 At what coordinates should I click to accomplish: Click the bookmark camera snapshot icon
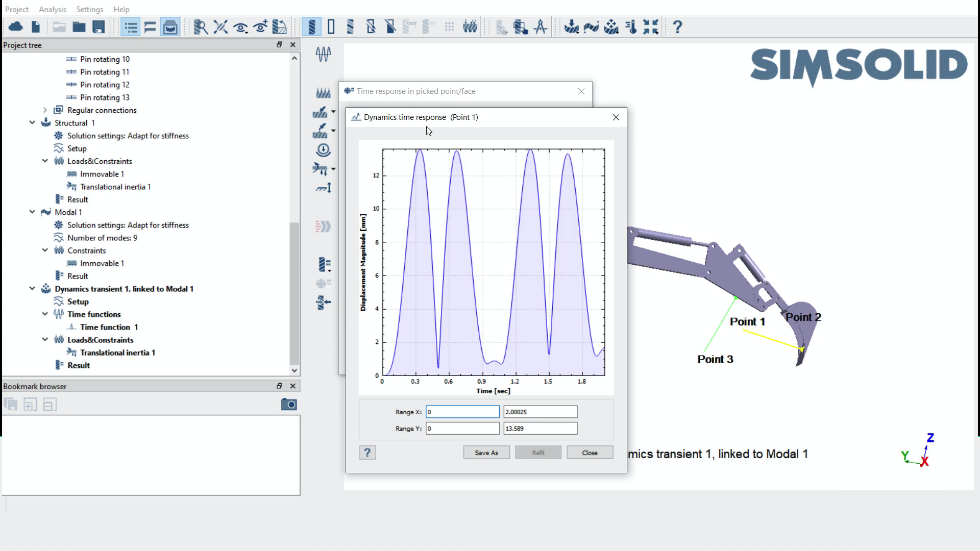(289, 405)
